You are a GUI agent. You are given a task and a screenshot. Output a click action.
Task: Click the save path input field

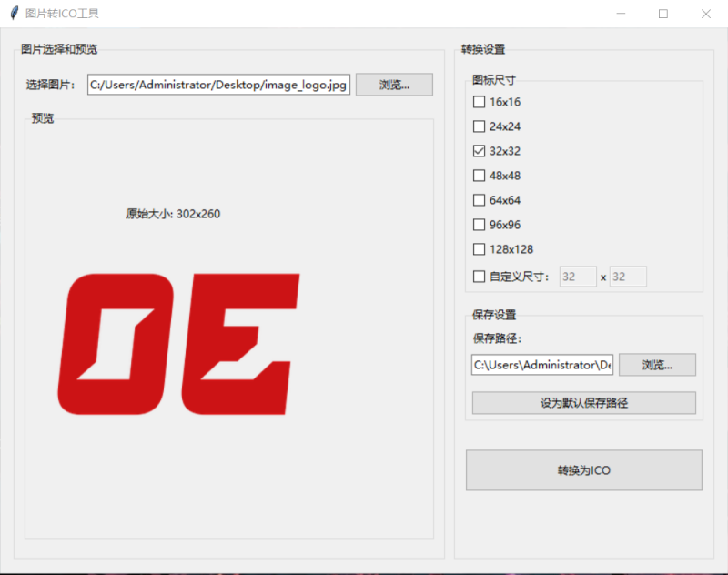click(541, 364)
